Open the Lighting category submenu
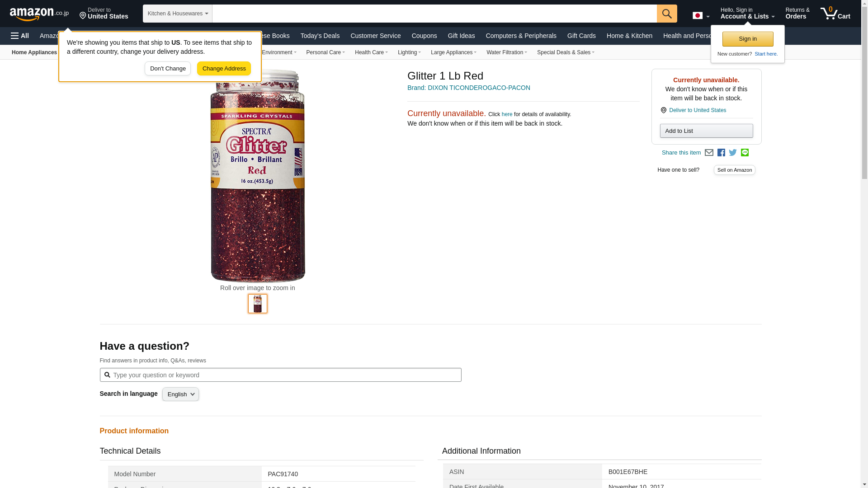Viewport: 868px width, 488px height. pos(409,52)
